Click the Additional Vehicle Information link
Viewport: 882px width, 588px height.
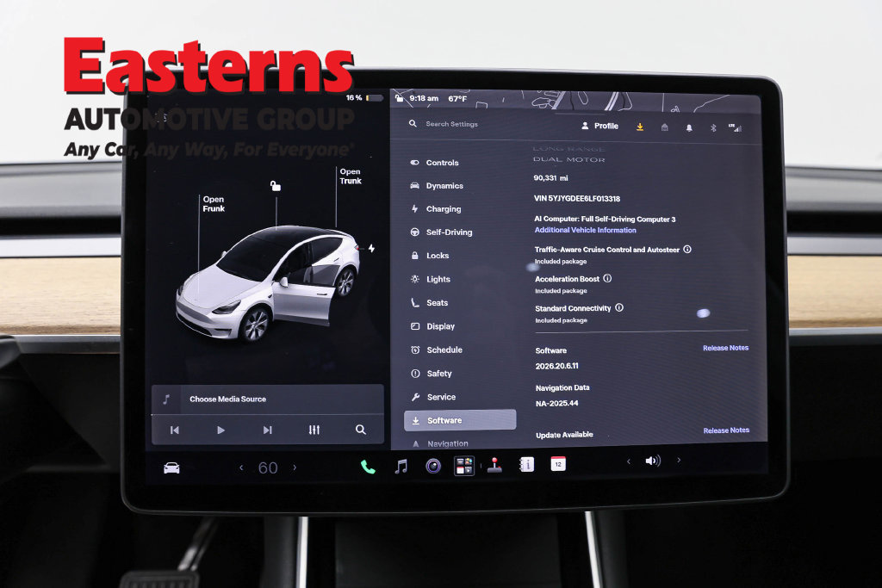585,230
